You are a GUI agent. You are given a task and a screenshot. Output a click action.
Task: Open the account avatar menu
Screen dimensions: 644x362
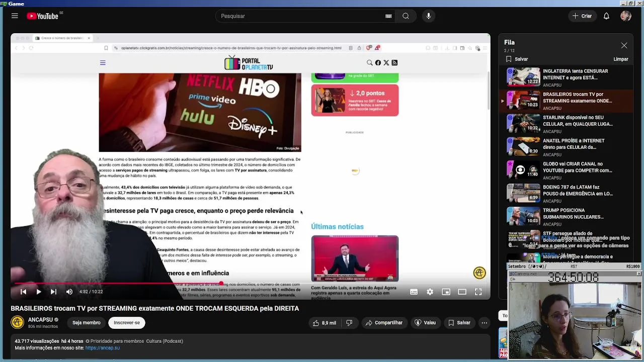(x=626, y=16)
